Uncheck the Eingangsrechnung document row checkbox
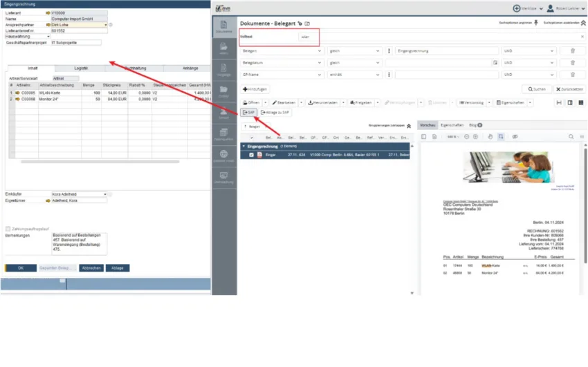This screenshot has width=588, height=367. (251, 155)
